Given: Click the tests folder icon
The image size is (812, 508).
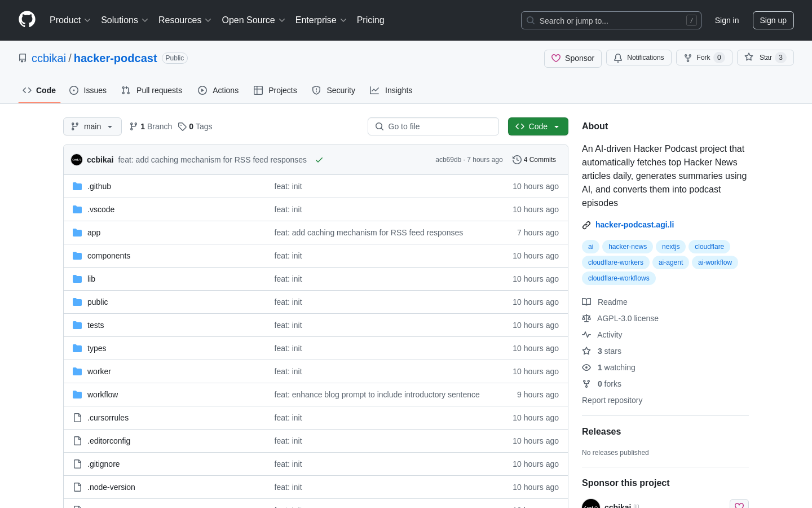Looking at the screenshot, I should [x=77, y=325].
